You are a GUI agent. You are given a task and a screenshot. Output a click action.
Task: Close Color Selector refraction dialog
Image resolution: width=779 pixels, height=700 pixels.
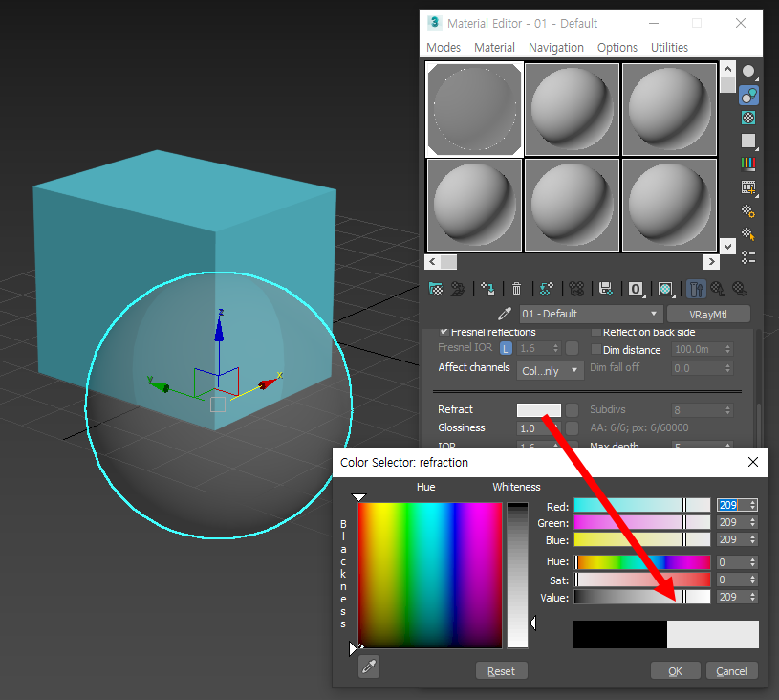[752, 462]
